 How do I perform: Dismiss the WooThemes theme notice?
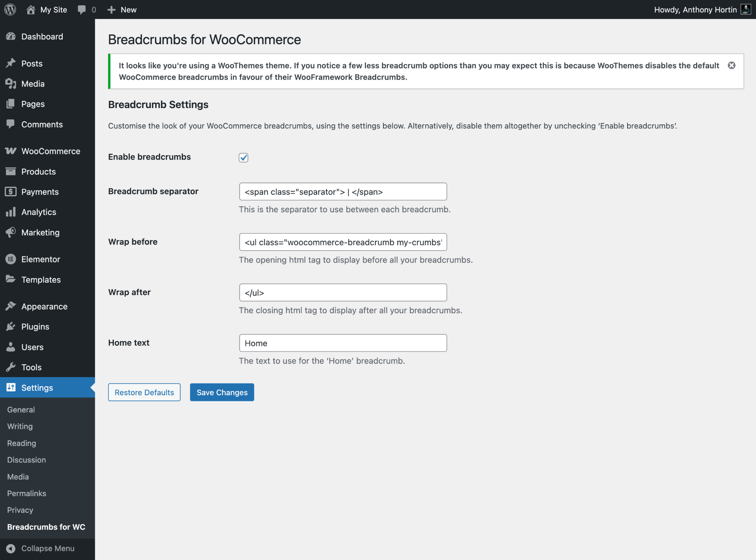click(x=732, y=65)
